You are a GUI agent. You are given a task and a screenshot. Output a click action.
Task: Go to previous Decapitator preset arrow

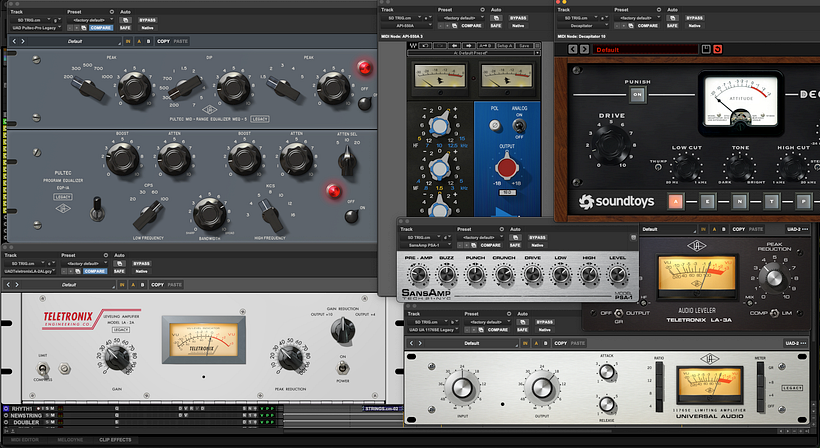pyautogui.click(x=573, y=49)
